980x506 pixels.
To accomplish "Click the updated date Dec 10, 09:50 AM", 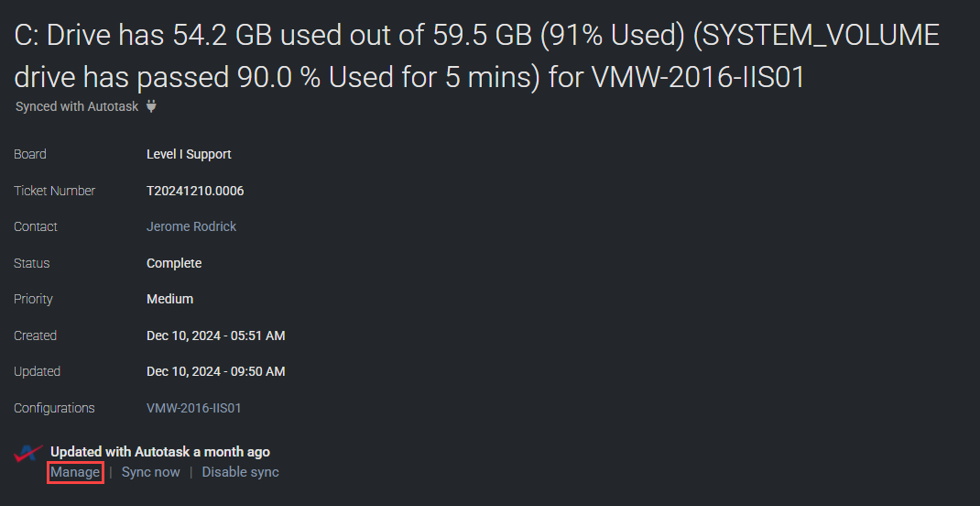I will 215,371.
